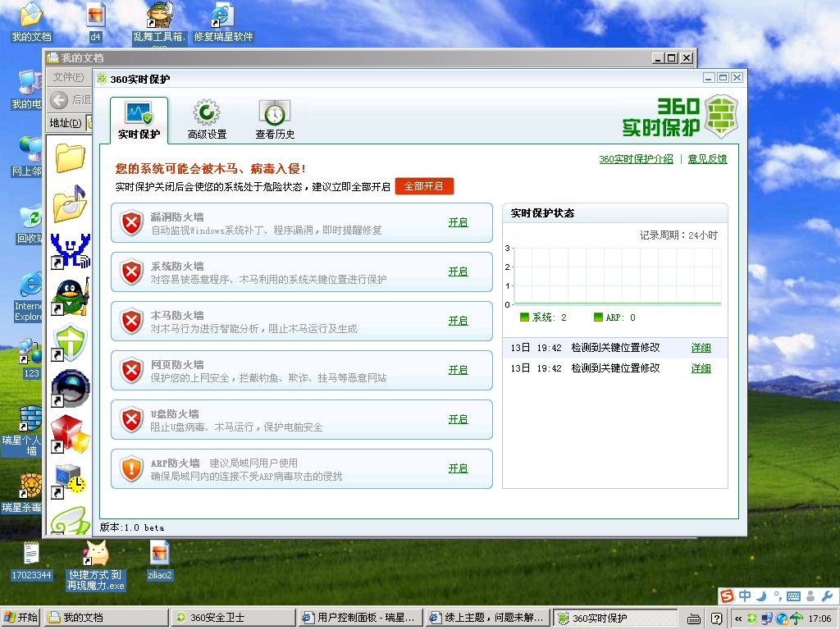Open the blue crab shortcut in 我的文档 window
Image resolution: width=840 pixels, height=630 pixels.
(x=71, y=251)
